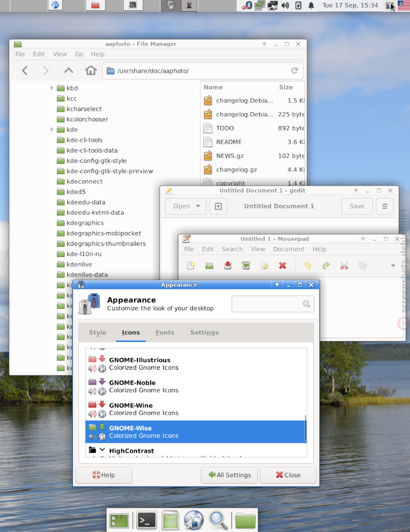Select the GNOME-Noble icon theme

click(x=196, y=387)
